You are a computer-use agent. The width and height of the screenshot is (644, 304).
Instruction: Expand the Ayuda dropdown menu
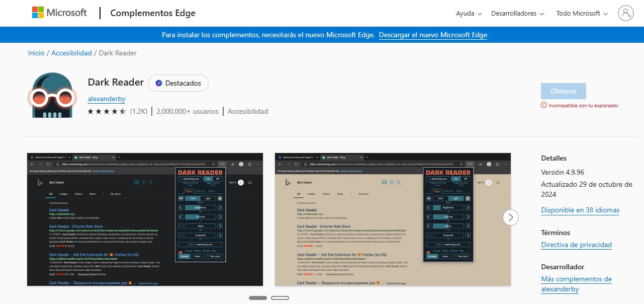coord(469,14)
